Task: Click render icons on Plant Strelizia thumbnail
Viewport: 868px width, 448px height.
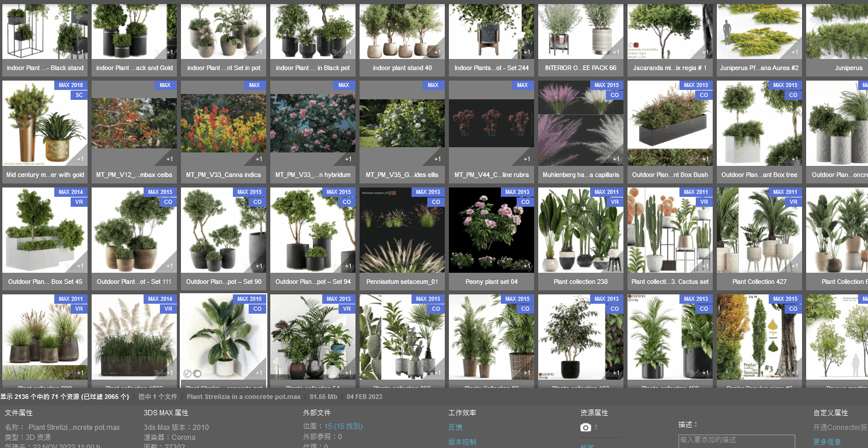Action: (192, 373)
